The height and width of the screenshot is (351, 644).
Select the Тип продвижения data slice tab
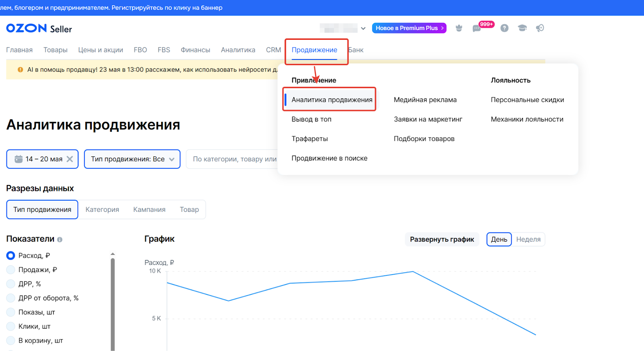[x=42, y=209]
